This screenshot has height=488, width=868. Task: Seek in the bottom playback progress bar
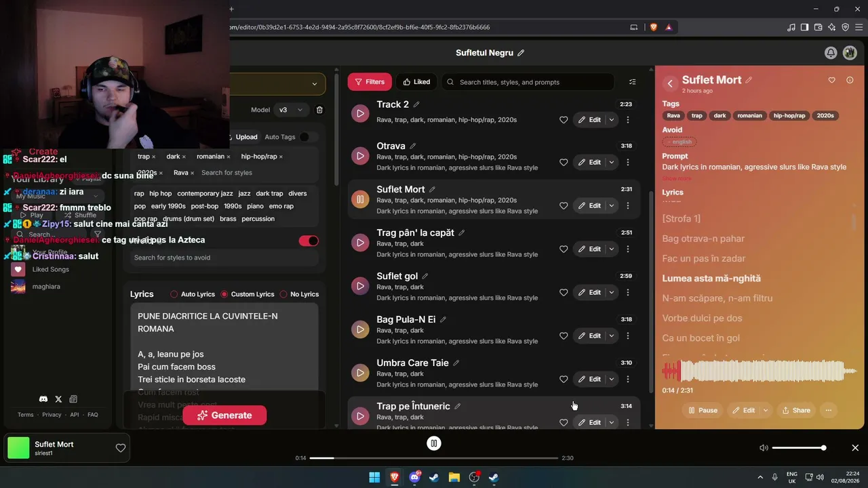434,458
